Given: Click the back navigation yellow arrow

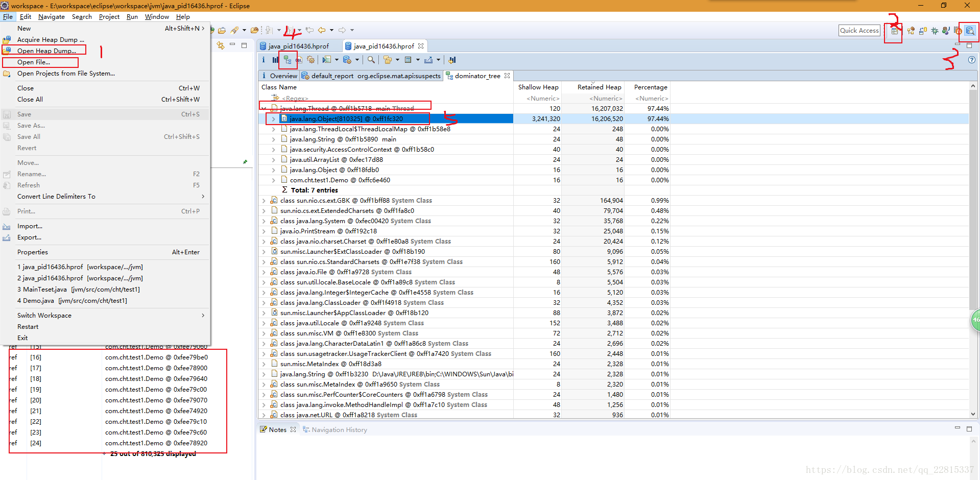Looking at the screenshot, I should click(322, 30).
